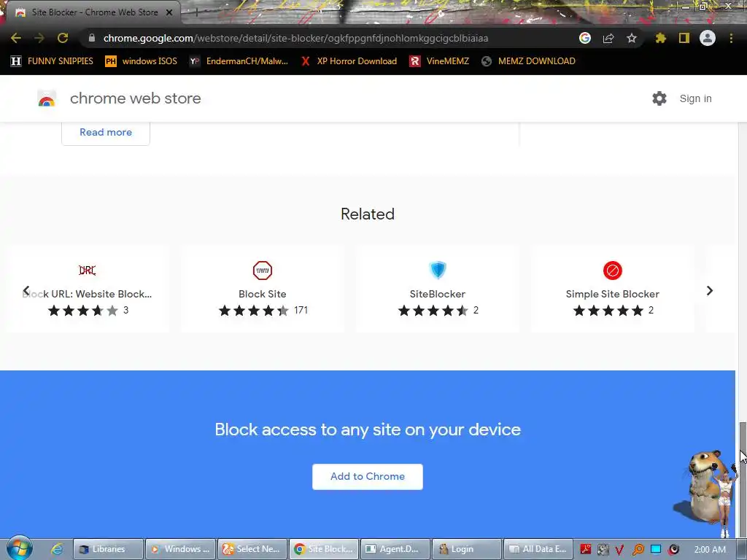Image resolution: width=747 pixels, height=560 pixels.
Task: Switch to the All Data E... taskbar window
Action: point(538,549)
